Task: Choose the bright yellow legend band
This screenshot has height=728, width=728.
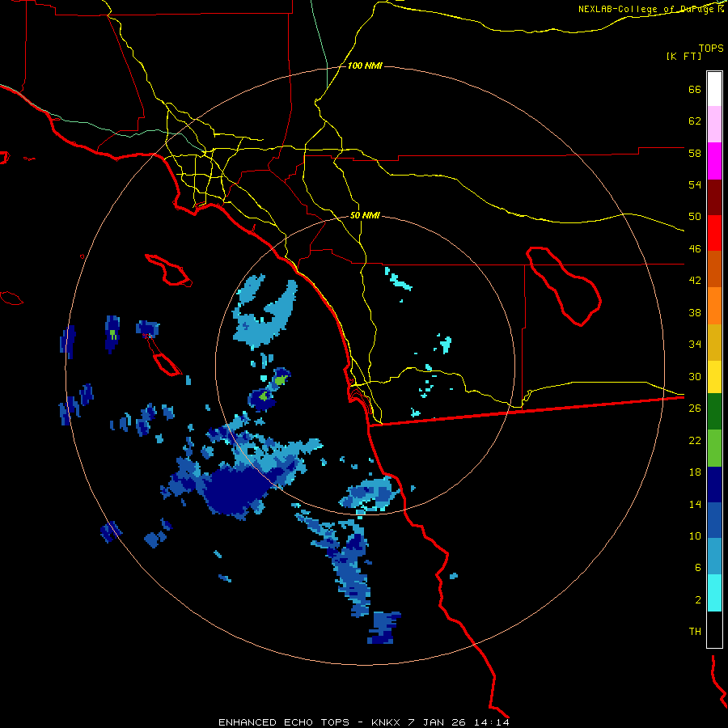Action: (714, 377)
